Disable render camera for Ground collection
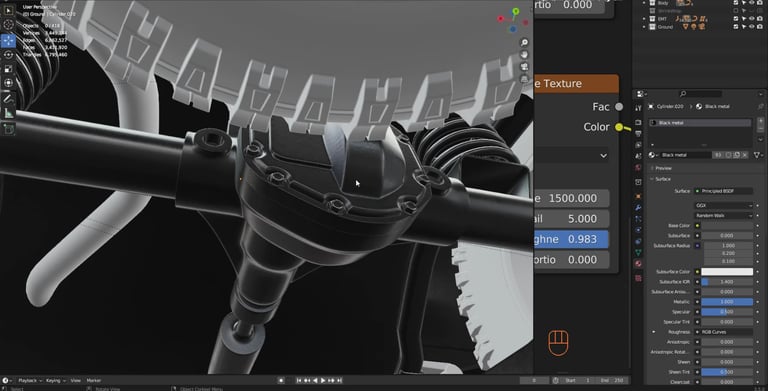The image size is (768, 391). 759,26
